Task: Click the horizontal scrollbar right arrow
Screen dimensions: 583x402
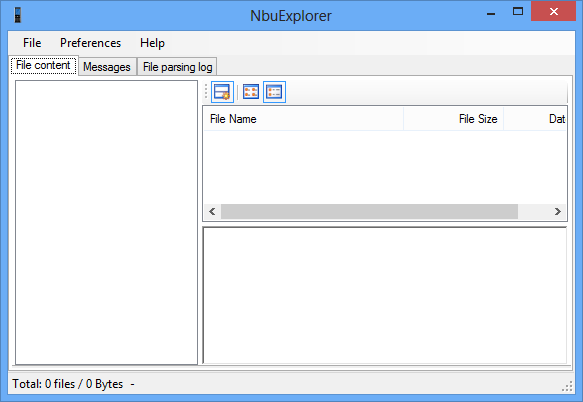Action: 558,212
